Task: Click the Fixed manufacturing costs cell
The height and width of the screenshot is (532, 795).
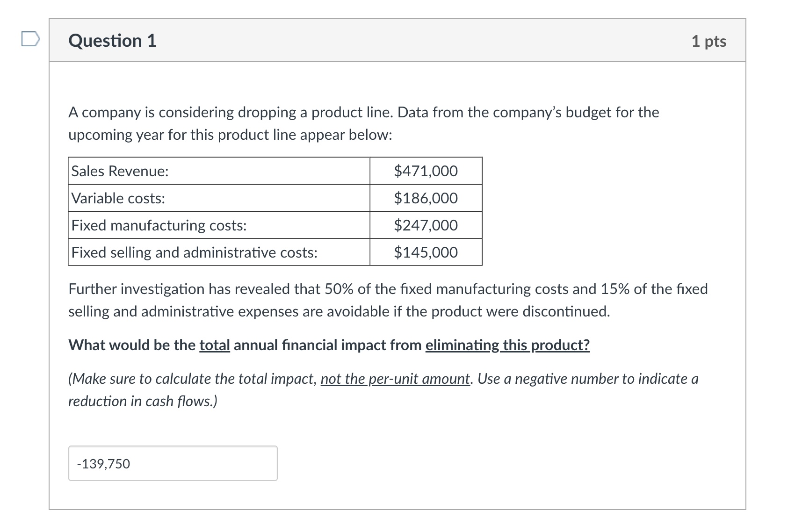Action: pos(159,225)
